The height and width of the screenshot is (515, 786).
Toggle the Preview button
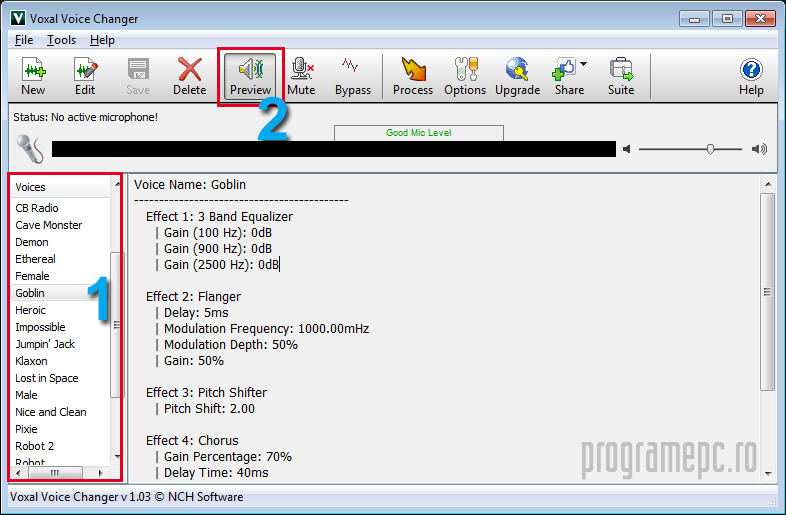pos(250,76)
